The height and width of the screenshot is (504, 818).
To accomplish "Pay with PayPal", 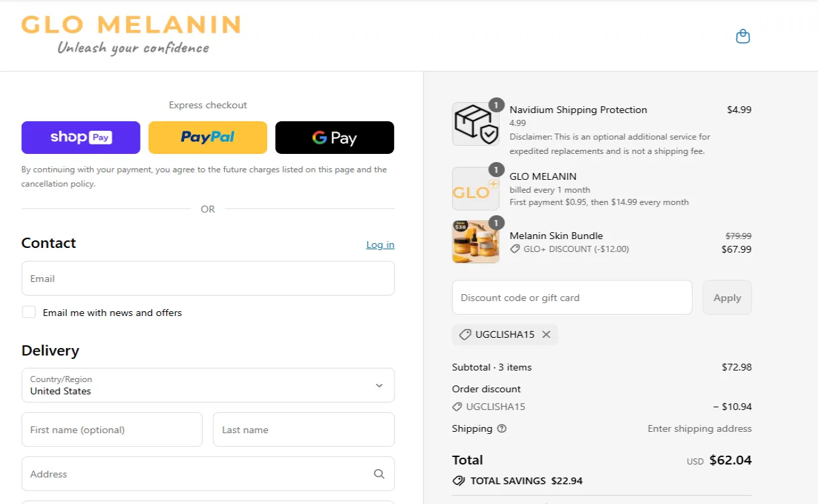I will pyautogui.click(x=207, y=137).
